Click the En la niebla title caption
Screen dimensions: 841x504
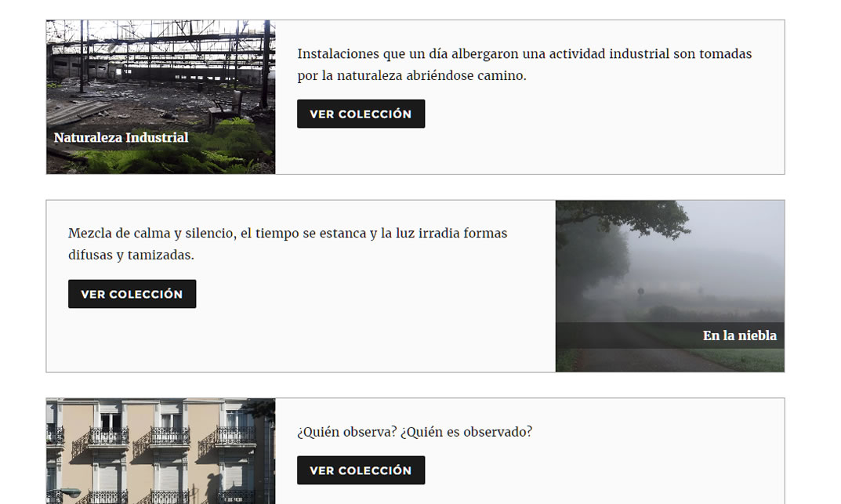tap(740, 335)
